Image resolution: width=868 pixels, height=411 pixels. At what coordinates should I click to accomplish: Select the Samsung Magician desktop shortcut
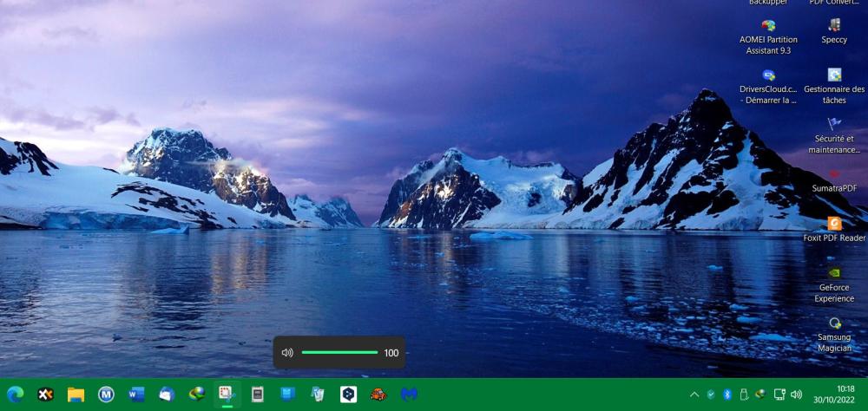click(x=834, y=334)
